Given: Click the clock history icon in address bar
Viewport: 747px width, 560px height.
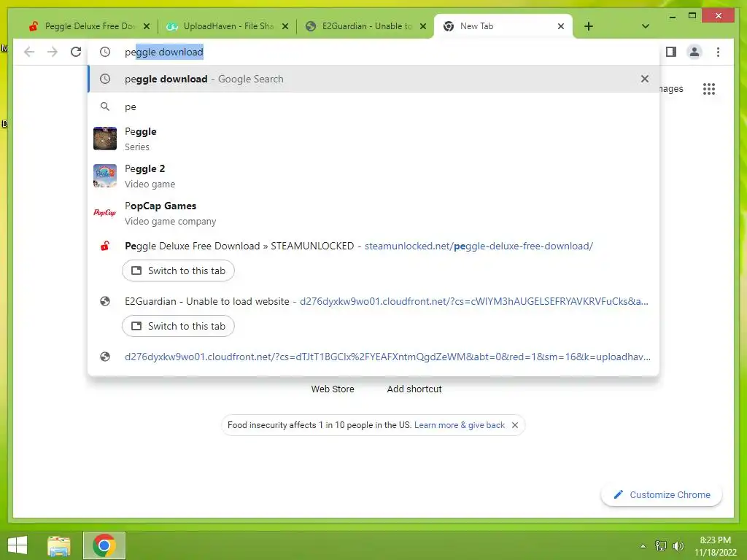Looking at the screenshot, I should point(105,52).
